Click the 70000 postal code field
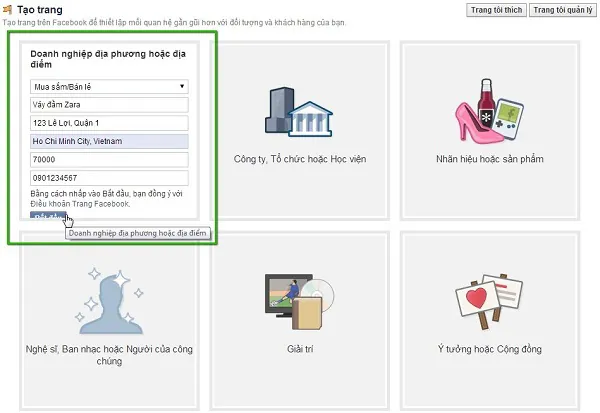Image resolution: width=600 pixels, height=413 pixels. tap(109, 160)
